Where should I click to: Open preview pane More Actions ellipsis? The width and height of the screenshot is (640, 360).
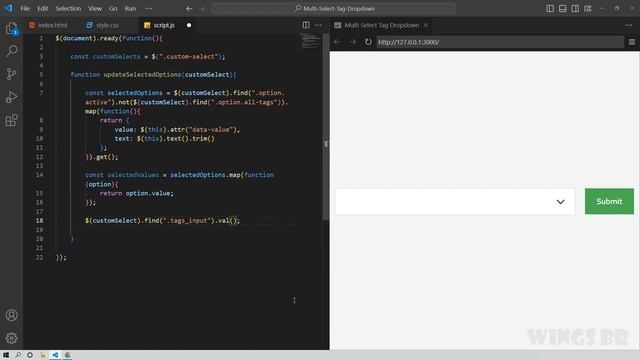pos(629,25)
